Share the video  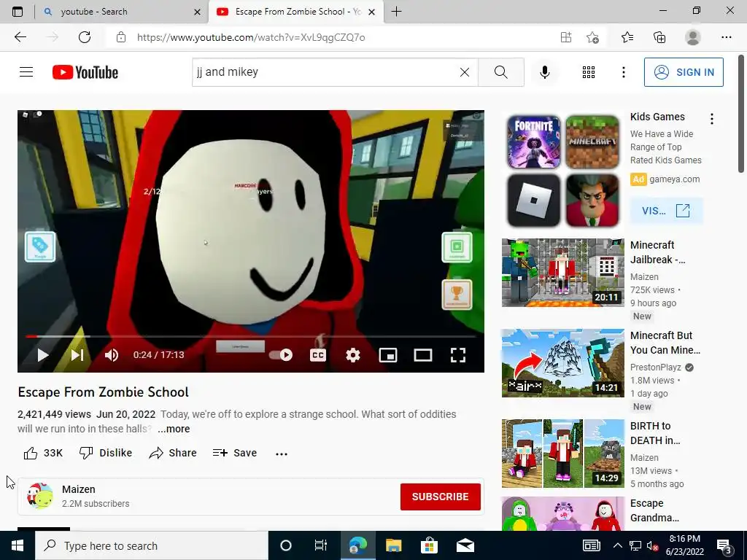(172, 453)
